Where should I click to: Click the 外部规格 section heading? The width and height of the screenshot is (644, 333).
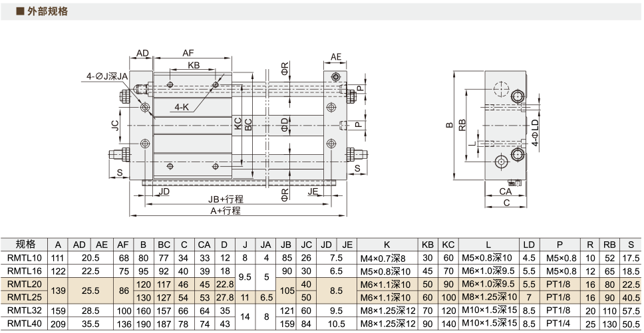47,11
